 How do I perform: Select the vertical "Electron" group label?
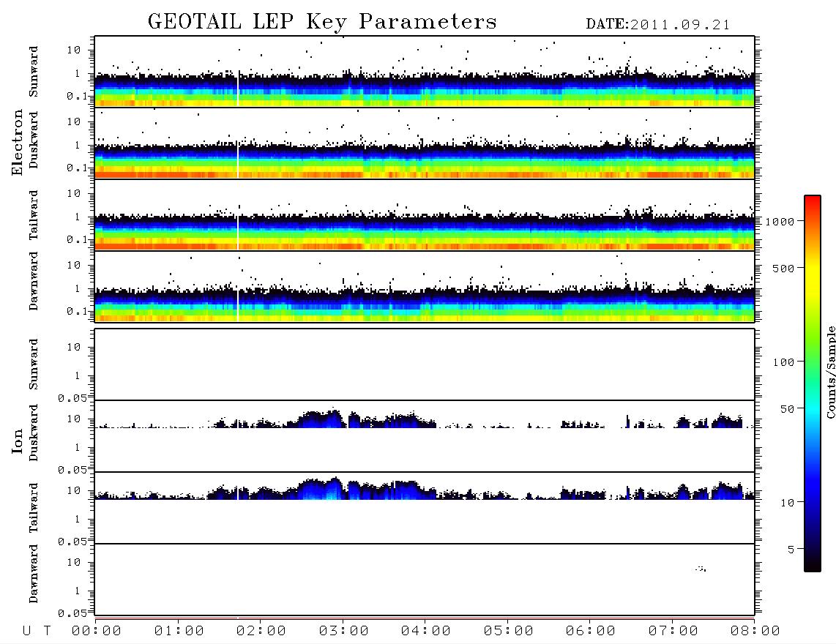pos(18,143)
